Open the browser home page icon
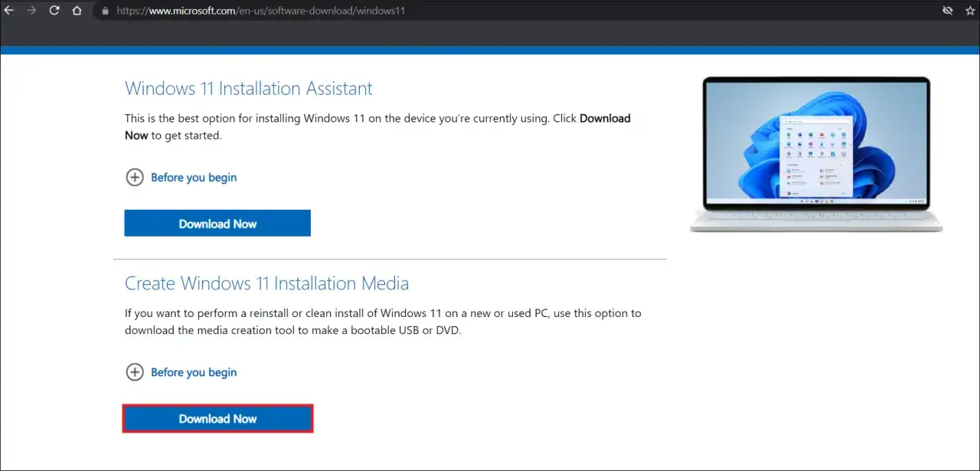The height and width of the screenshot is (471, 980). click(77, 11)
